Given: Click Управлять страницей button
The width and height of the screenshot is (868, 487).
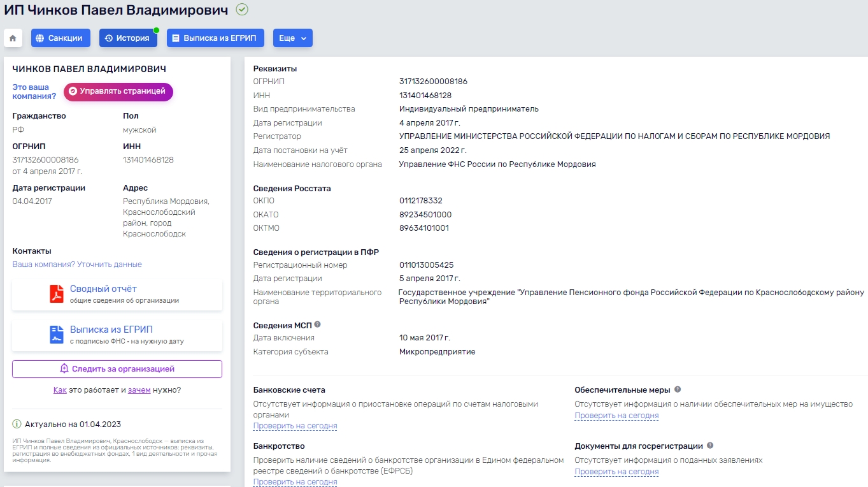Looking at the screenshot, I should coord(118,92).
